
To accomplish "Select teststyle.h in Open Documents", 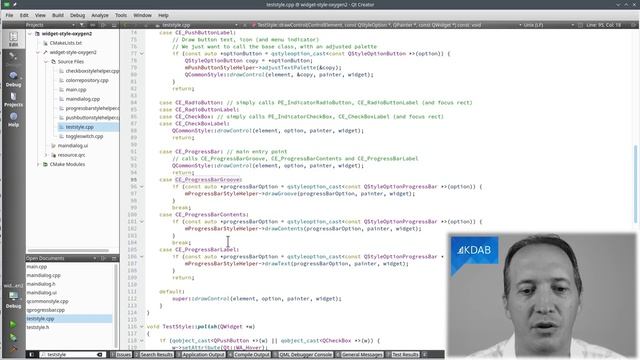I will [38, 327].
